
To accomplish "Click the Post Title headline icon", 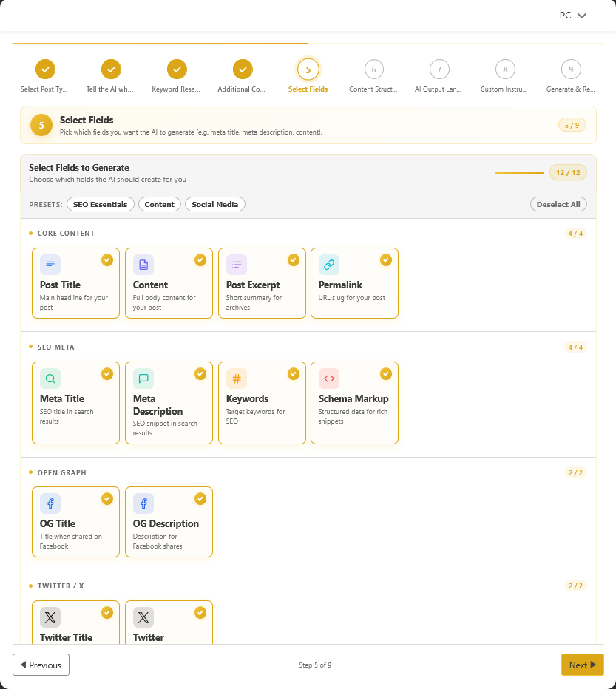I will [50, 264].
